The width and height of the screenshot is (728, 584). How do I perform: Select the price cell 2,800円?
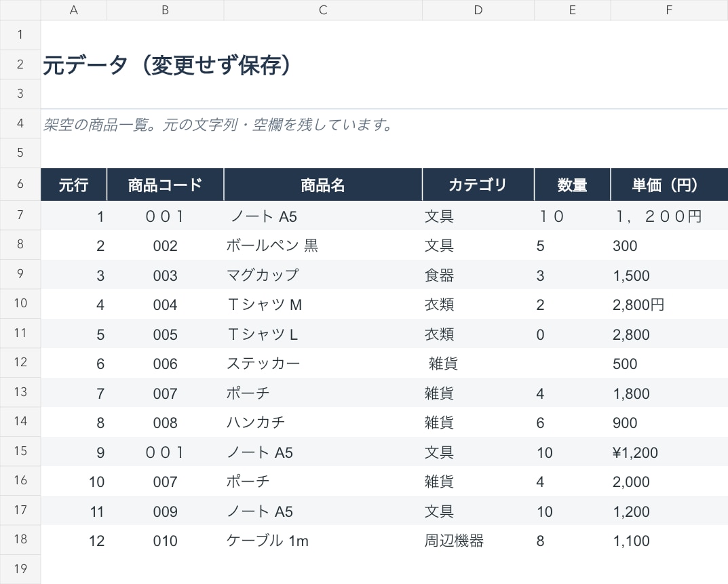(669, 305)
